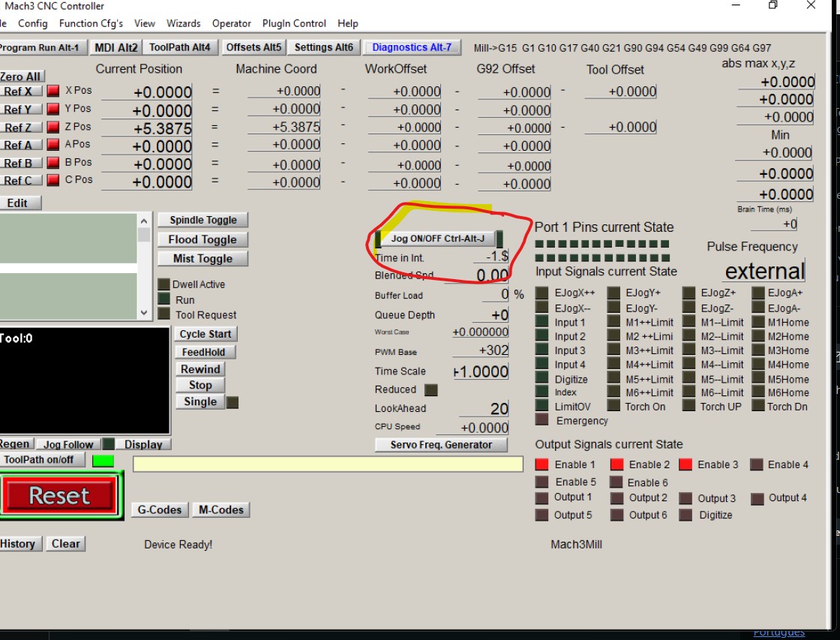
Task: Switch to Settings Alt6 screen
Action: (323, 48)
